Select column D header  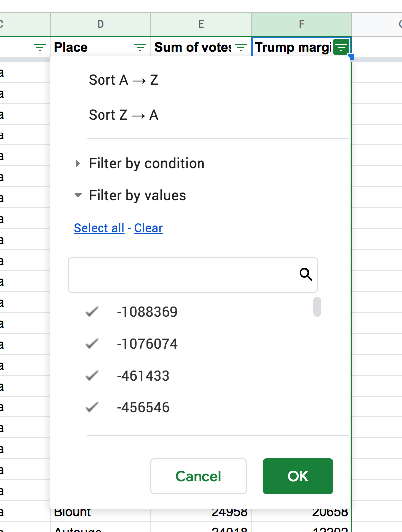click(x=100, y=24)
